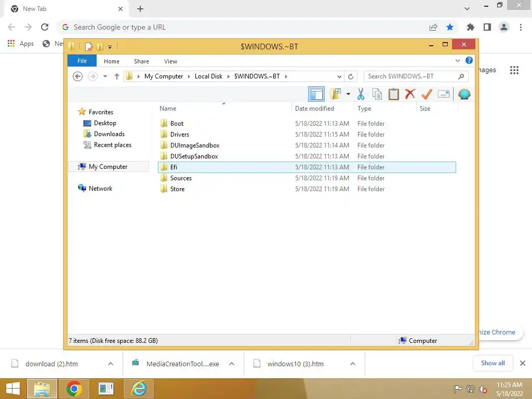
Task: Select Network in navigation pane
Action: coord(100,188)
